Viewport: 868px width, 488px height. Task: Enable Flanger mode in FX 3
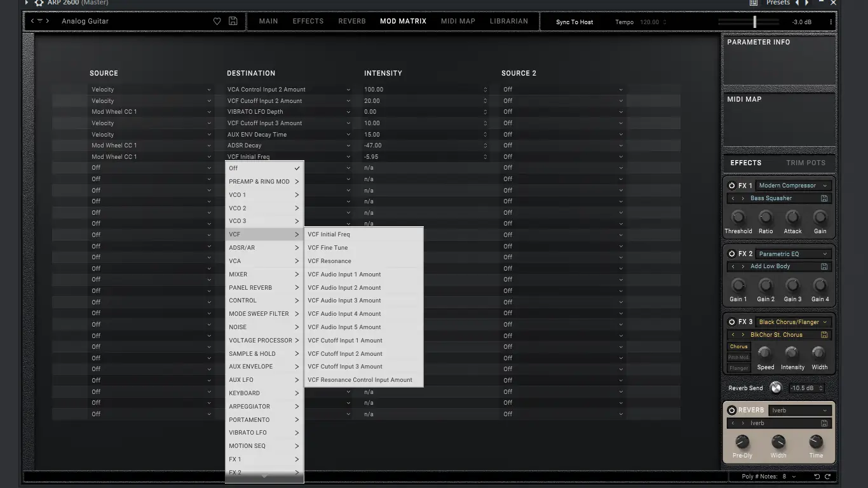tap(738, 368)
